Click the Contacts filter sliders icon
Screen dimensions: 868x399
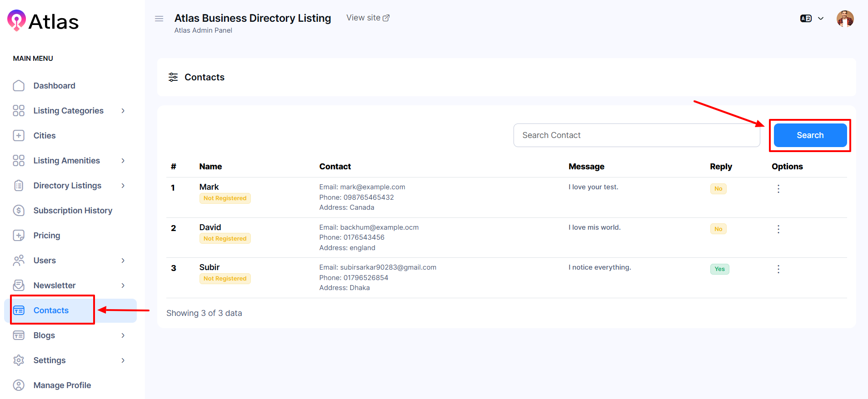(173, 77)
